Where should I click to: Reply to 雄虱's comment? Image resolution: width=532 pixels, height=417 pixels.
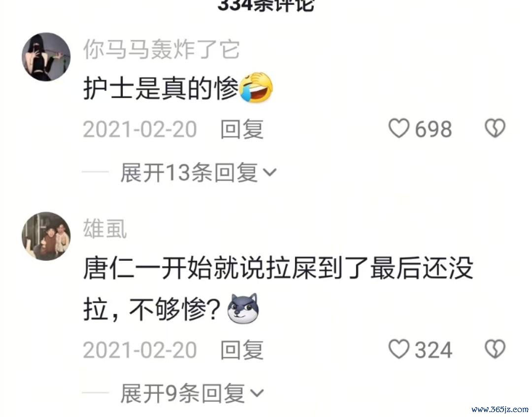(x=242, y=350)
